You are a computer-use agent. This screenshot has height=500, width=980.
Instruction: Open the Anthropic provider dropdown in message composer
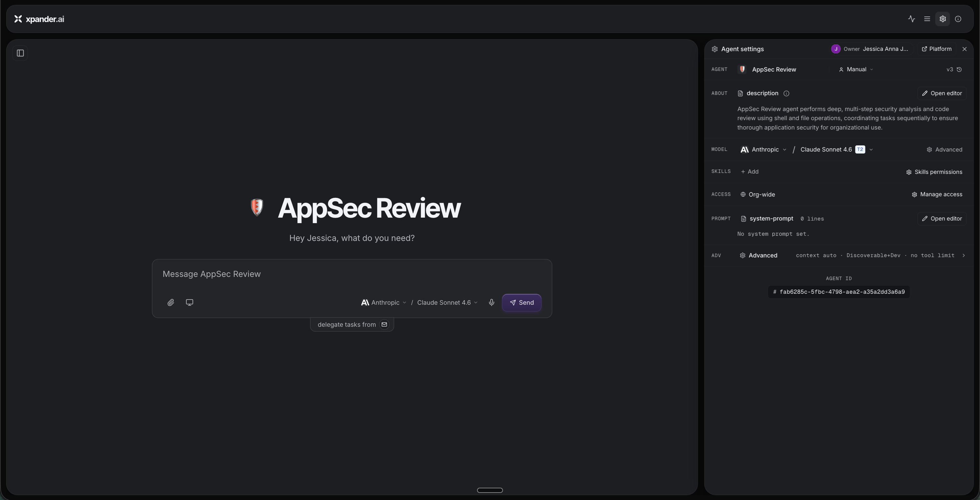(383, 303)
